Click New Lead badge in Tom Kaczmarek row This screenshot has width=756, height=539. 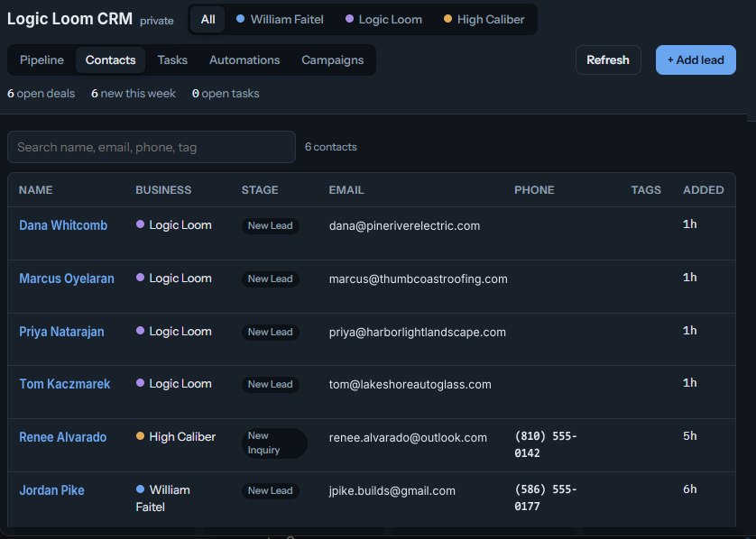271,384
